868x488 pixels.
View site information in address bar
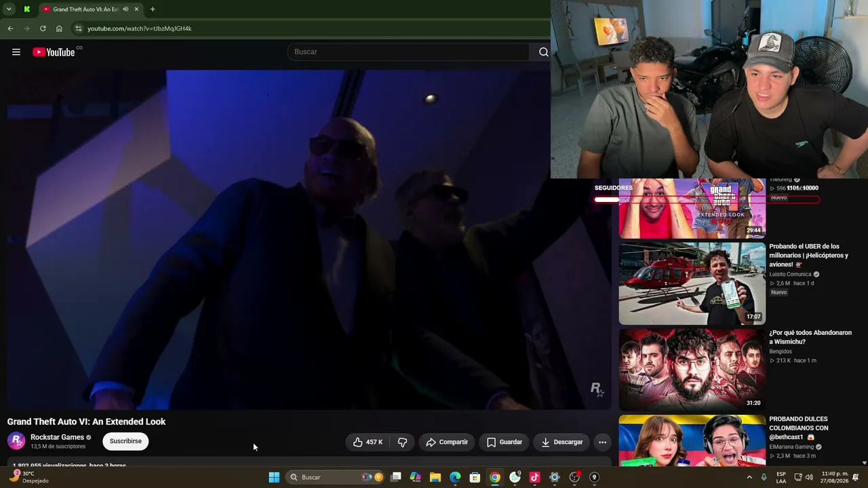tap(79, 28)
